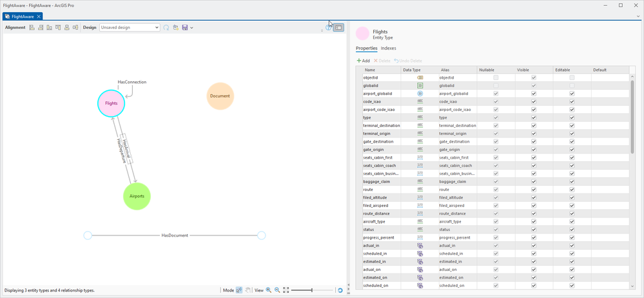The width and height of the screenshot is (644, 298).
Task: Toggle Visible checkbox for status property
Action: tap(534, 230)
